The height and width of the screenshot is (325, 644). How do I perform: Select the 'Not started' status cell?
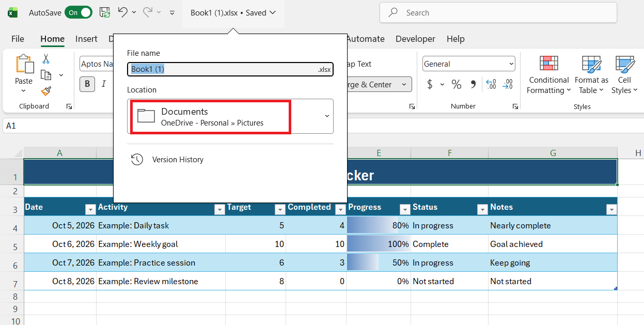(449, 281)
